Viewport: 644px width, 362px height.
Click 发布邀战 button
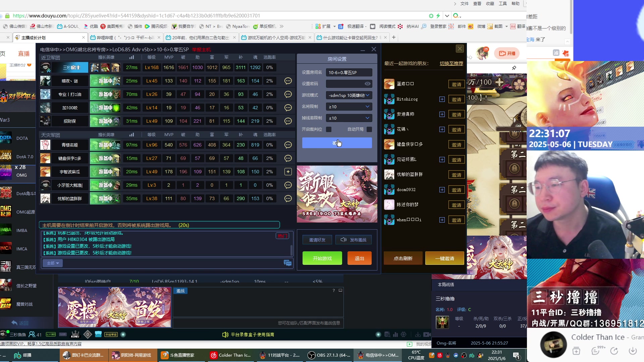354,240
